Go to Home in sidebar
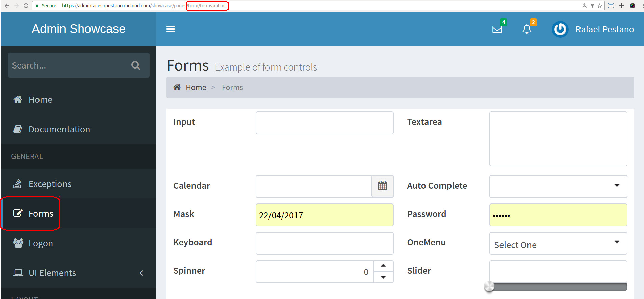 pos(79,100)
